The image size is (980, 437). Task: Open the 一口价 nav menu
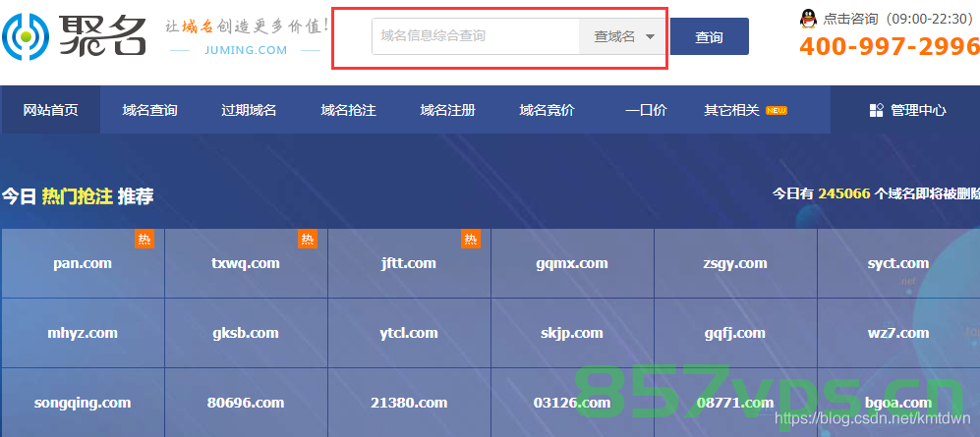coord(646,111)
